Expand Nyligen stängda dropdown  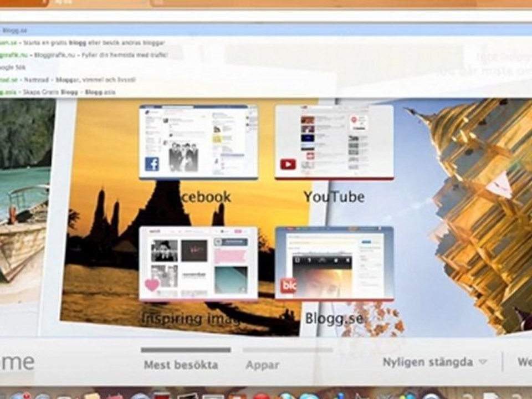pos(434,362)
